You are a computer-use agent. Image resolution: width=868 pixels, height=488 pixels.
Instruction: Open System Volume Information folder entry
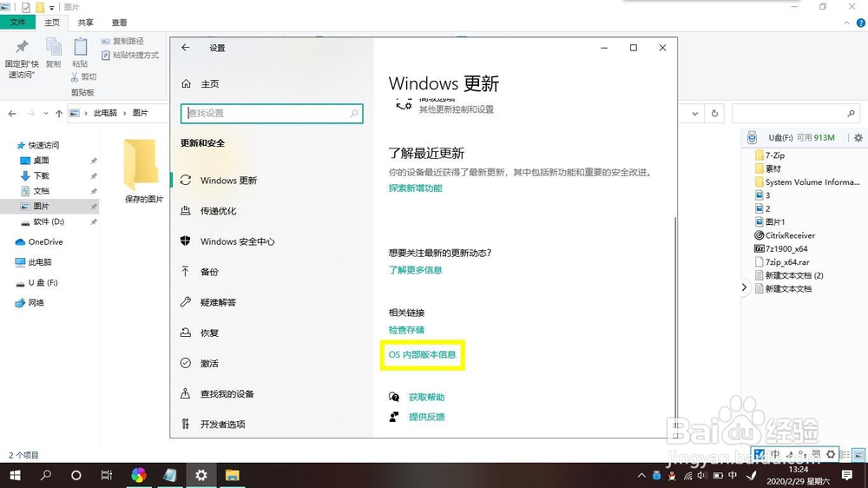[x=807, y=182]
